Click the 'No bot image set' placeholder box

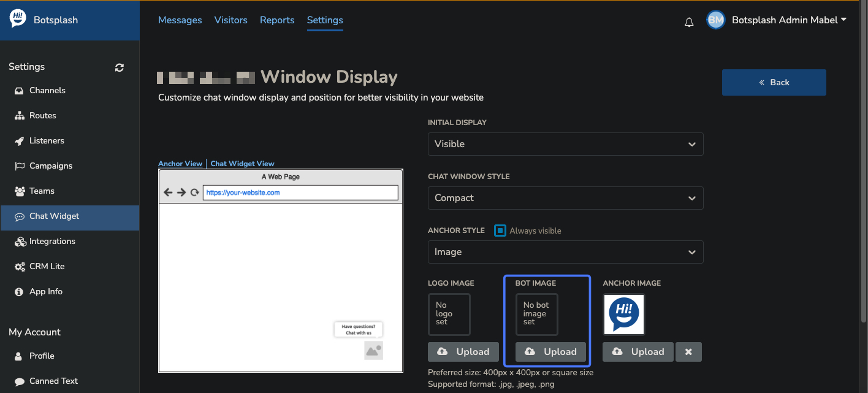[x=537, y=315]
